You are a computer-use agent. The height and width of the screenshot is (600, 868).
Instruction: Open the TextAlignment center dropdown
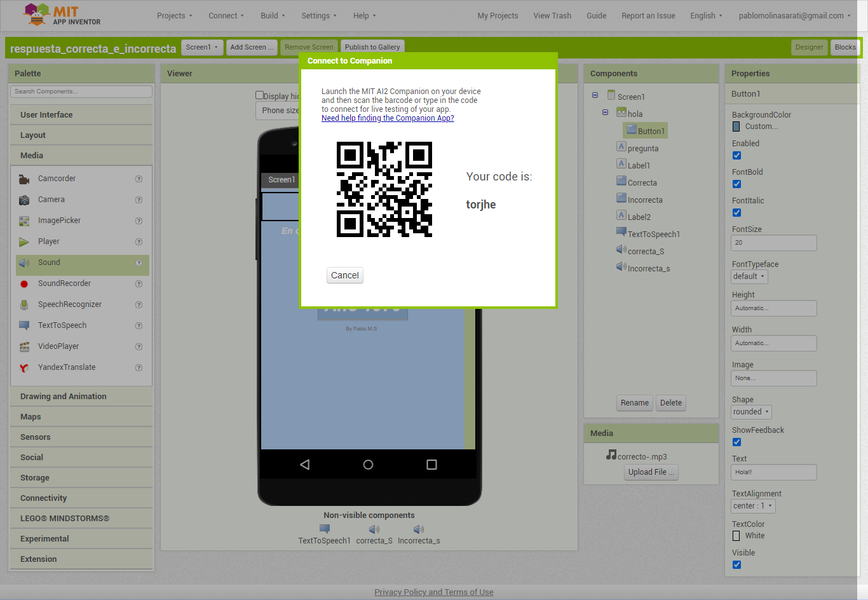tap(753, 506)
